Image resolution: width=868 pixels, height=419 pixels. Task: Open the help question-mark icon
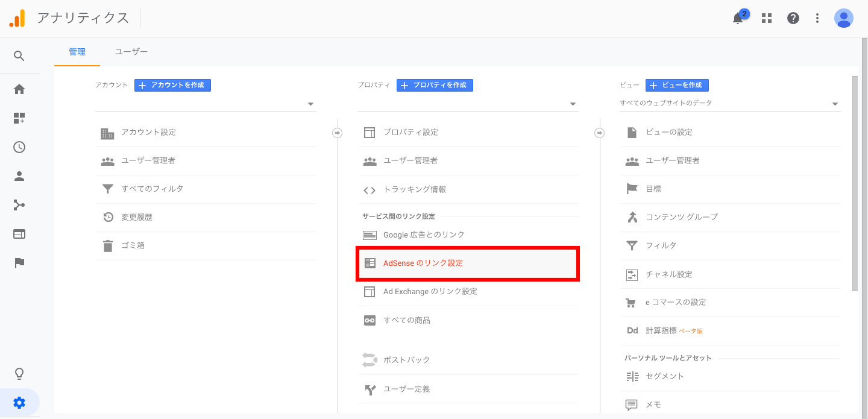pyautogui.click(x=793, y=18)
